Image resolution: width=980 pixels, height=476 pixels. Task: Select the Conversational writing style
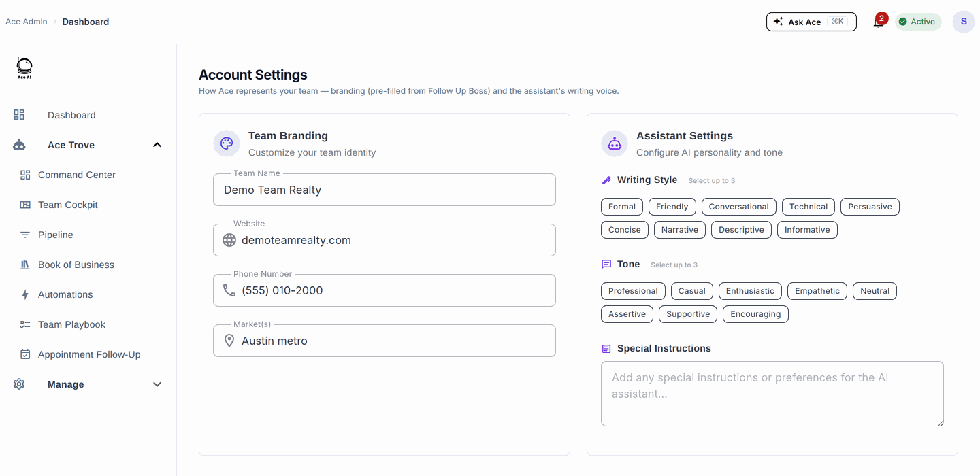[738, 207]
